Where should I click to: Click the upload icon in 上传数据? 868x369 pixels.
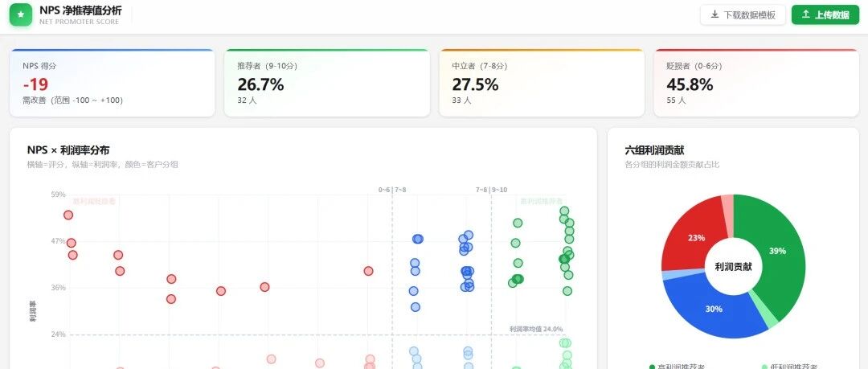(806, 14)
